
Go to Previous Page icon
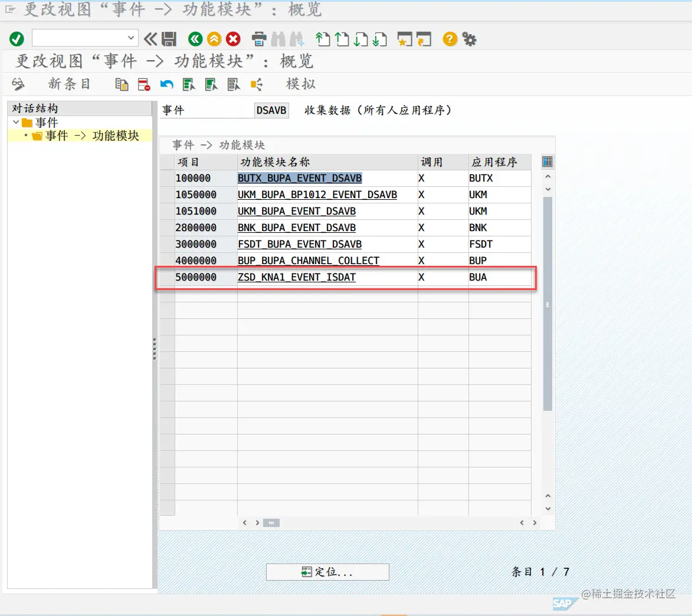(x=342, y=39)
